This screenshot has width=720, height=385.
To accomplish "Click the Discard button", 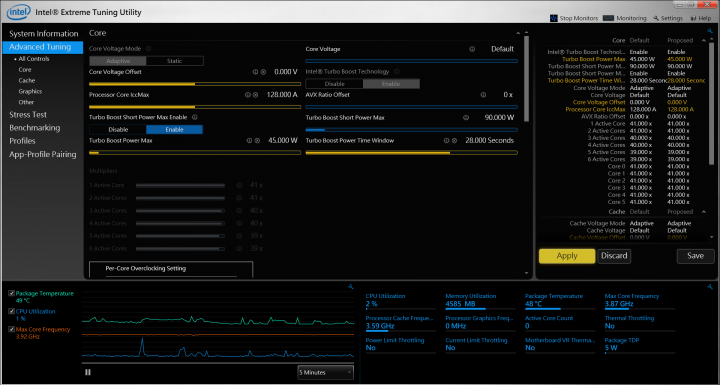I will click(614, 256).
